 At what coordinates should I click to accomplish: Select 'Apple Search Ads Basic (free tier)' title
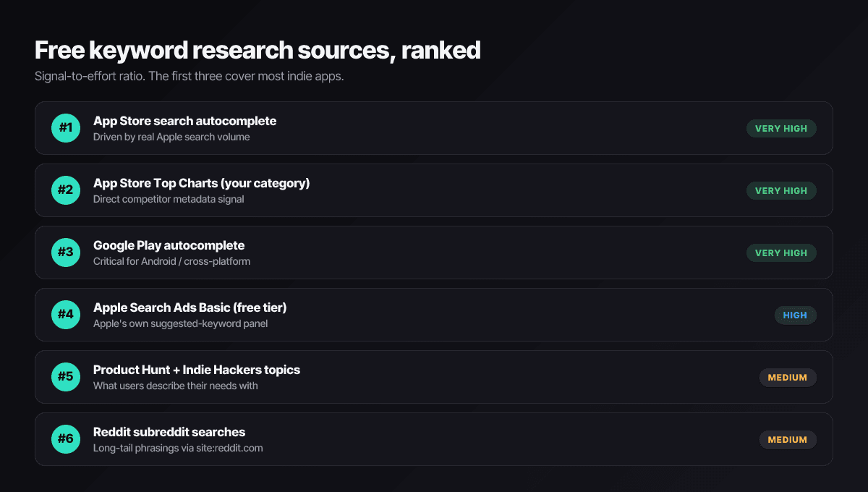tap(190, 307)
